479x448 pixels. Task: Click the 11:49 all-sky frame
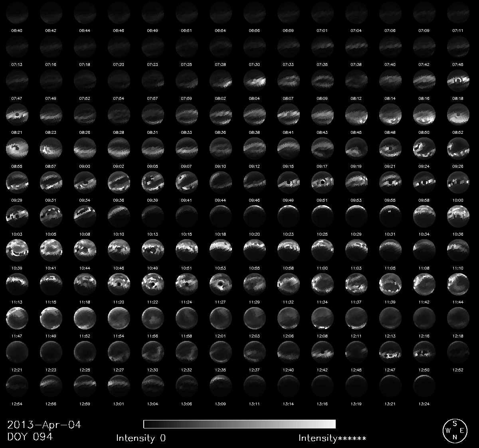coord(51,318)
